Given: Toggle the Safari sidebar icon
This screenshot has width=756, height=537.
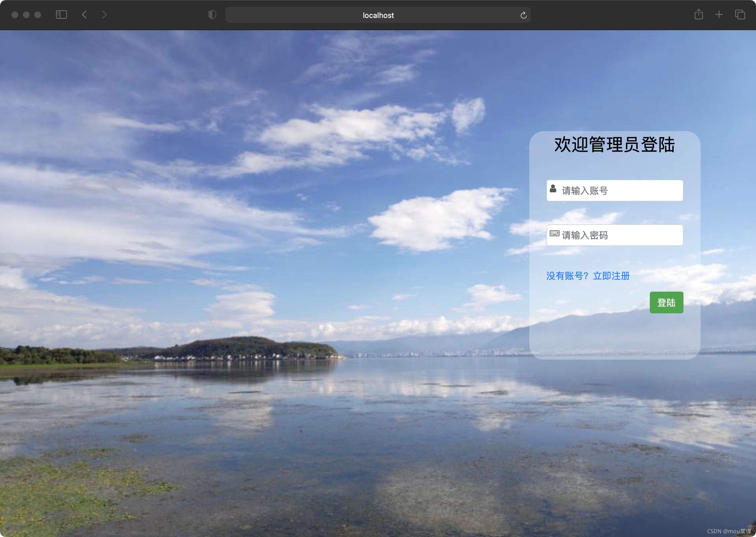Looking at the screenshot, I should pos(61,15).
